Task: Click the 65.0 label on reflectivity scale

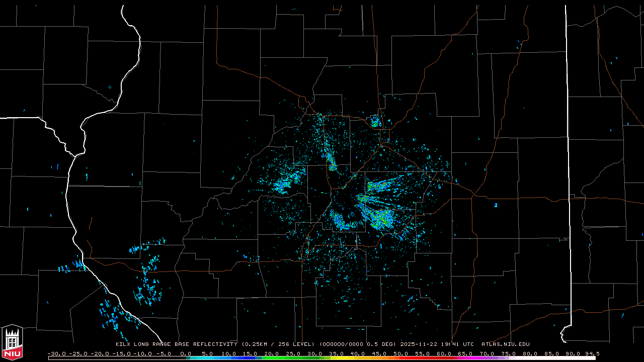Action: click(x=465, y=353)
